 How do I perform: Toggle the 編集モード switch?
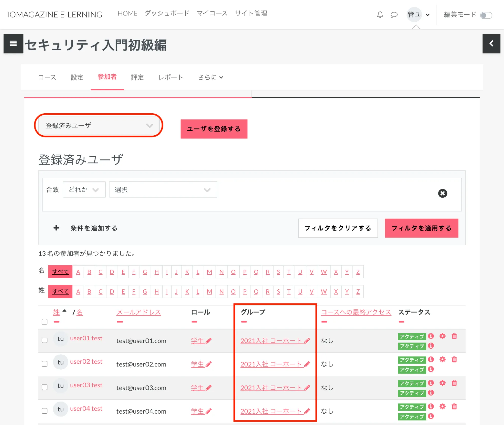pyautogui.click(x=486, y=15)
